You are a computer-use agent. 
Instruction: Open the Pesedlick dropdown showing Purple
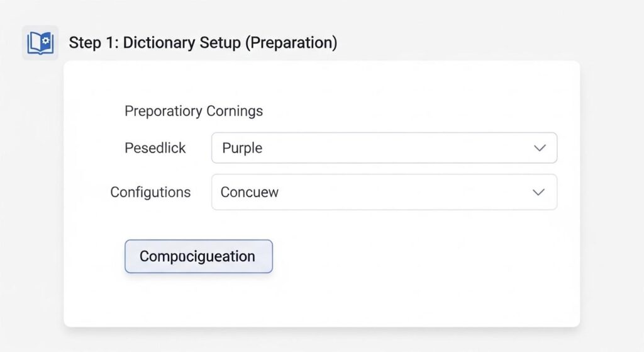point(384,148)
